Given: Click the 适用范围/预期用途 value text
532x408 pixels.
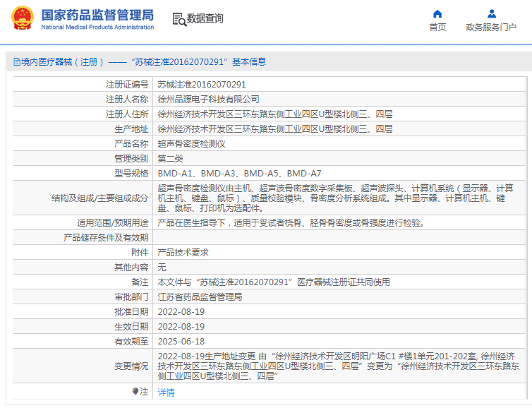Looking at the screenshot, I should [291, 222].
